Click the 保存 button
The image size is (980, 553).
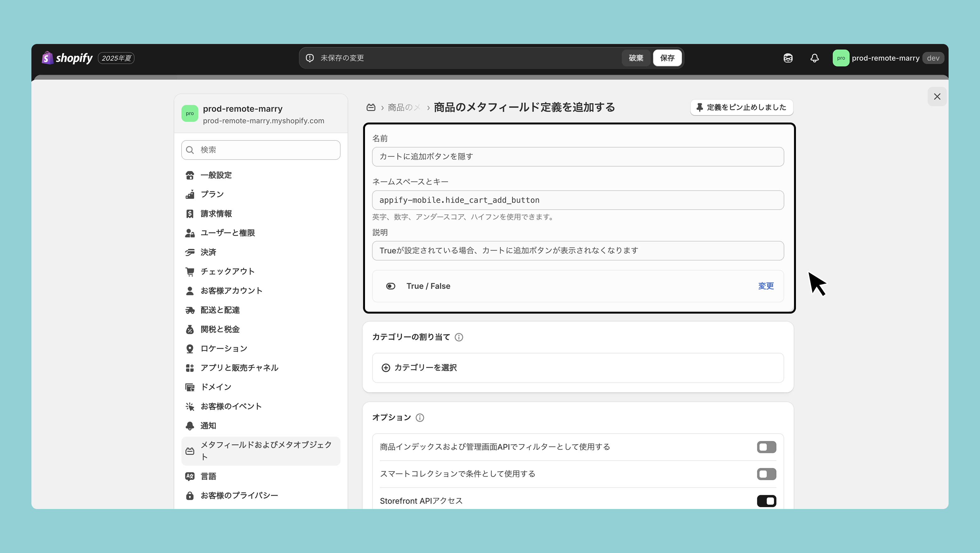click(667, 58)
